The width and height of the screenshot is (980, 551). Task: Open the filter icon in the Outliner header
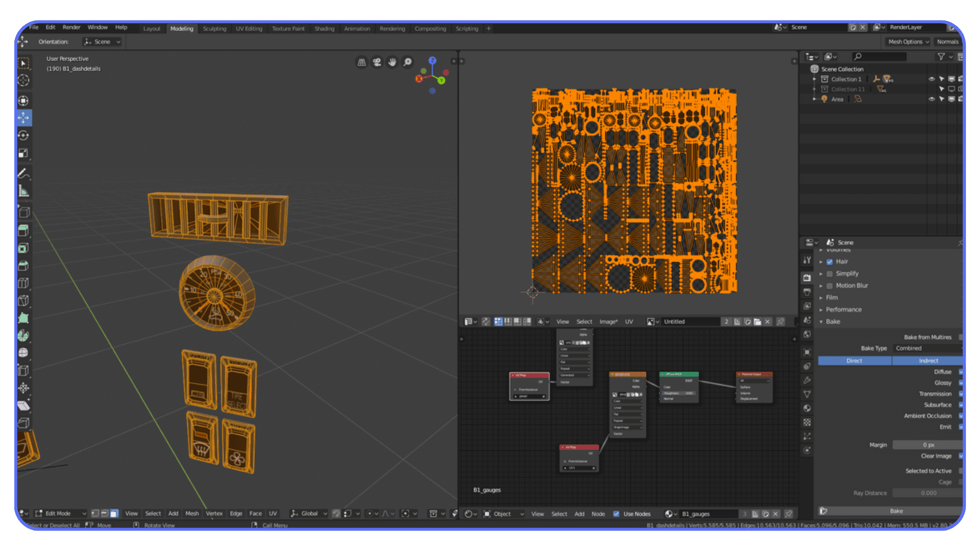click(941, 57)
